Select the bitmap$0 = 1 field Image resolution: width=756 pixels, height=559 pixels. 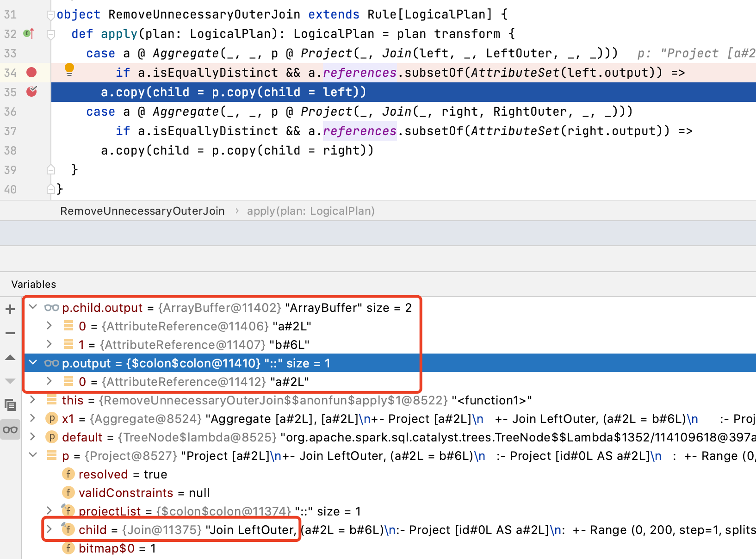click(389, 548)
